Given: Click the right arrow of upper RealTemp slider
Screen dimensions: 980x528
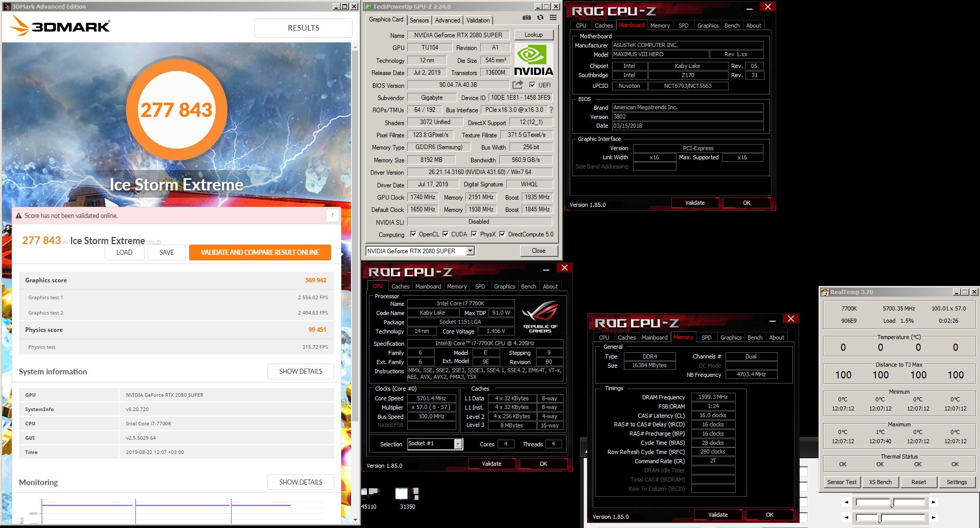Looking at the screenshot, I should point(934,502).
